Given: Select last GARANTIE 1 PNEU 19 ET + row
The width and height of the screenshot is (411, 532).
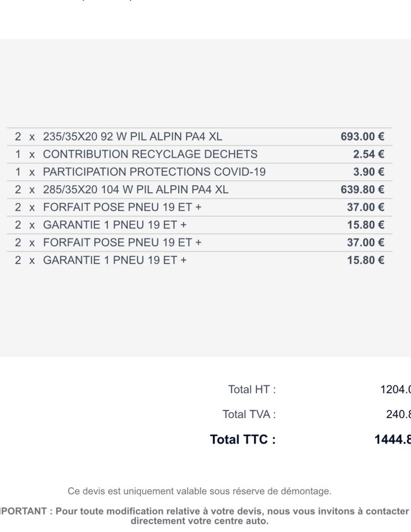Looking at the screenshot, I should 200,260.
